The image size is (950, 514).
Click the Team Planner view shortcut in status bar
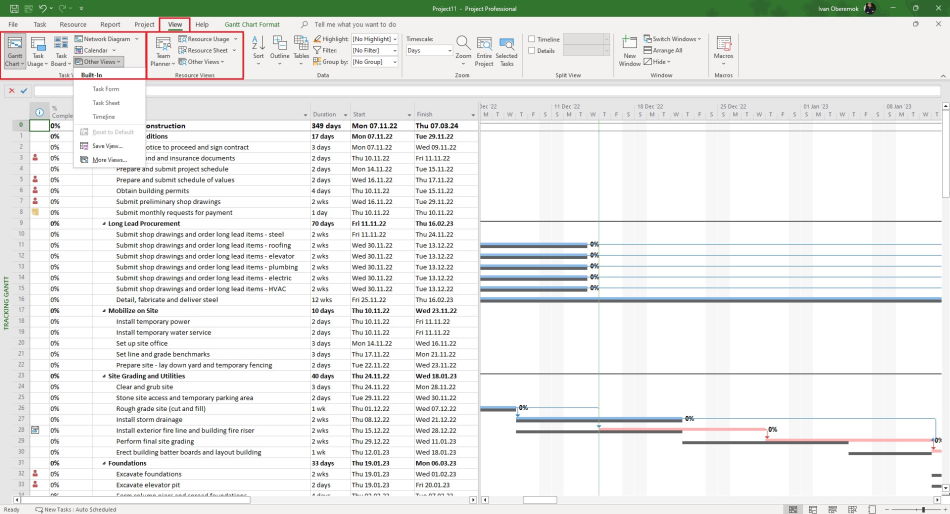(x=832, y=510)
